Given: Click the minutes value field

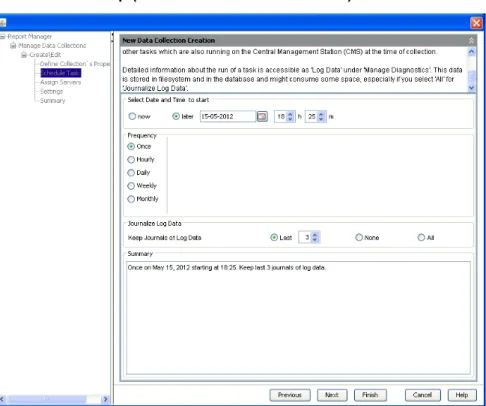Looking at the screenshot, I should point(312,116).
